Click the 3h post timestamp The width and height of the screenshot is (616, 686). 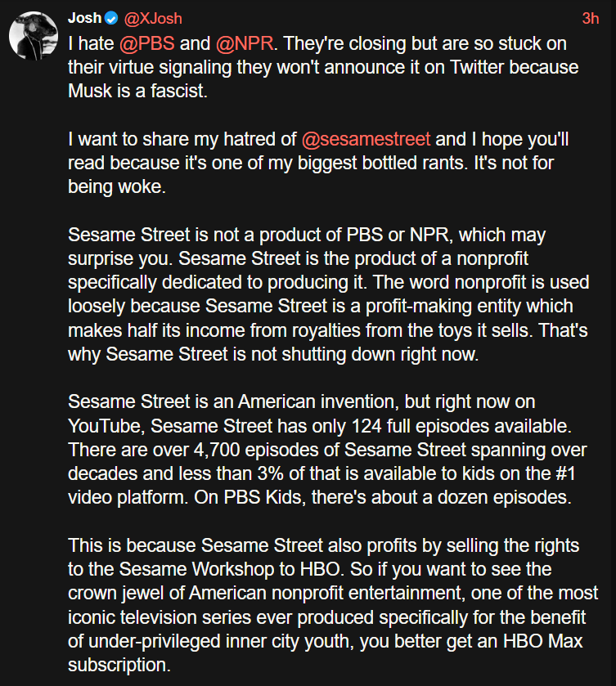click(x=590, y=18)
